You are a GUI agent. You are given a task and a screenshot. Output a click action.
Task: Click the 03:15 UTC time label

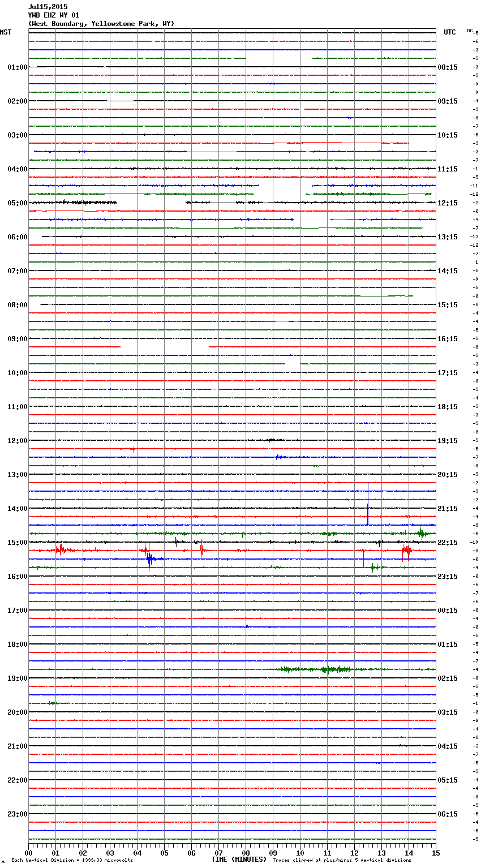(x=448, y=712)
